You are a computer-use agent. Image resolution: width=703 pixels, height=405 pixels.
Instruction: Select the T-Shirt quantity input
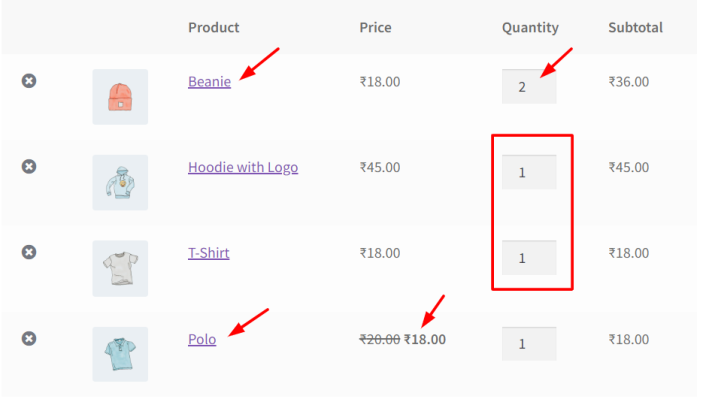pos(529,258)
